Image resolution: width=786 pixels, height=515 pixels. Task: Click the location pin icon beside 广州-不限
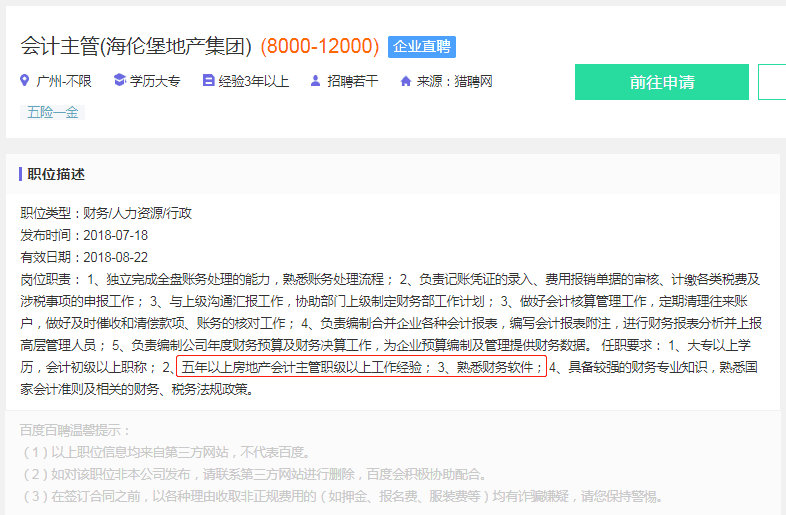tap(25, 81)
